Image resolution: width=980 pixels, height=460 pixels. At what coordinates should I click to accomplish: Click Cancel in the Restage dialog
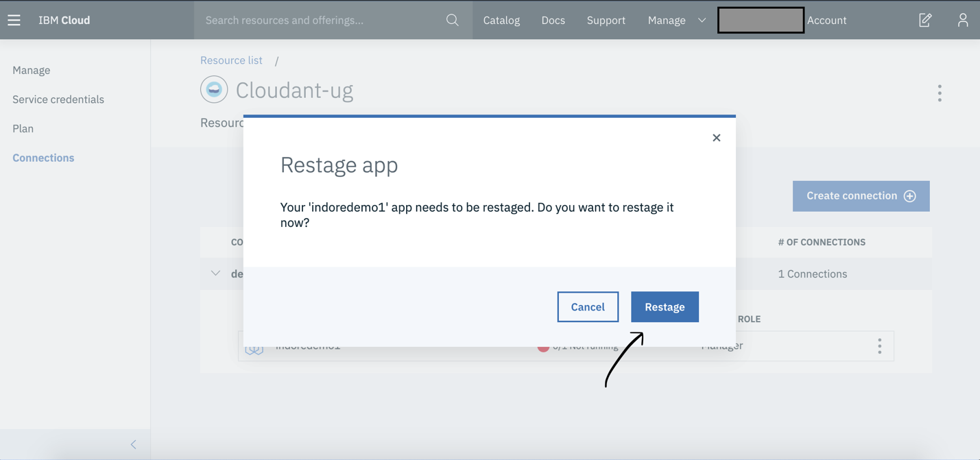coord(588,306)
